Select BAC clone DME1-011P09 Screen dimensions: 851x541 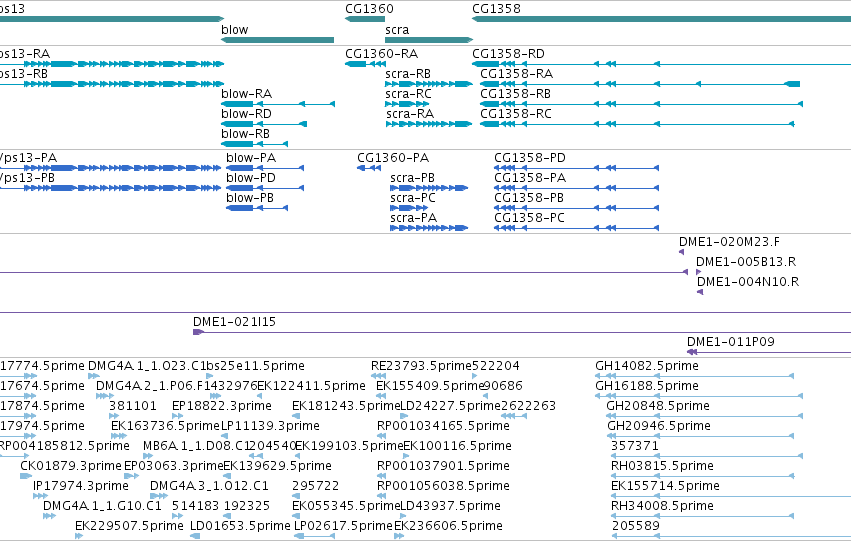click(x=769, y=352)
